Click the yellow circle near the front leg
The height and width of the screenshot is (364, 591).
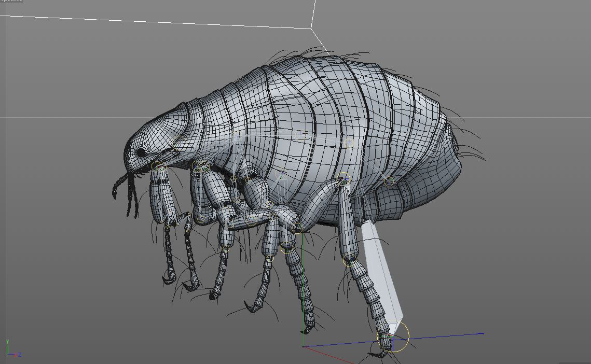point(157,165)
